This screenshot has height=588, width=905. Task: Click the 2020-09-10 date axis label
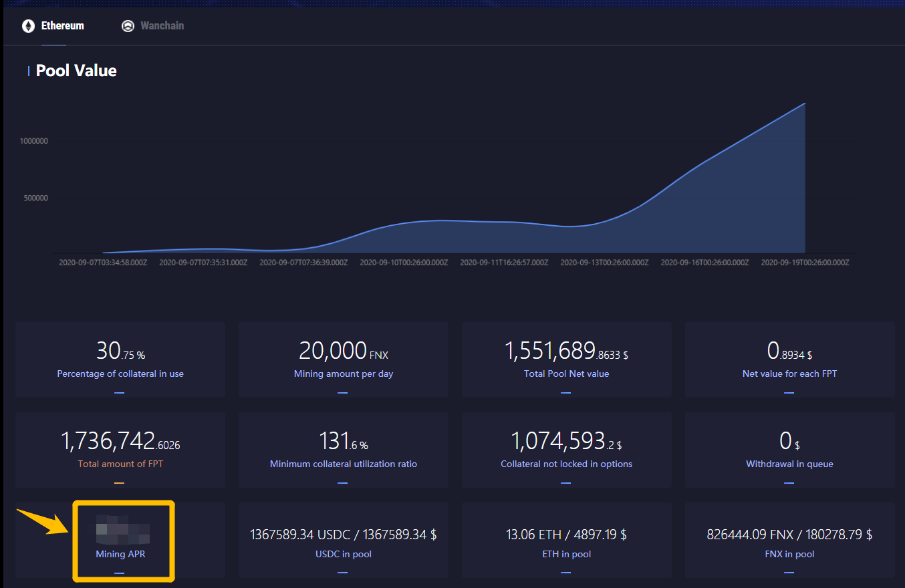click(x=404, y=263)
